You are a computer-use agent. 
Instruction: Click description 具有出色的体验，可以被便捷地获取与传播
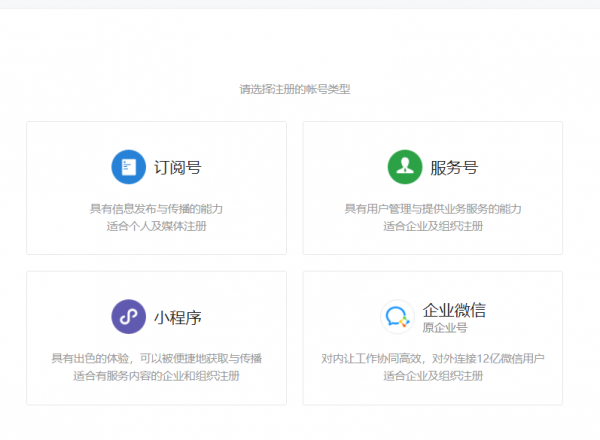pos(156,358)
